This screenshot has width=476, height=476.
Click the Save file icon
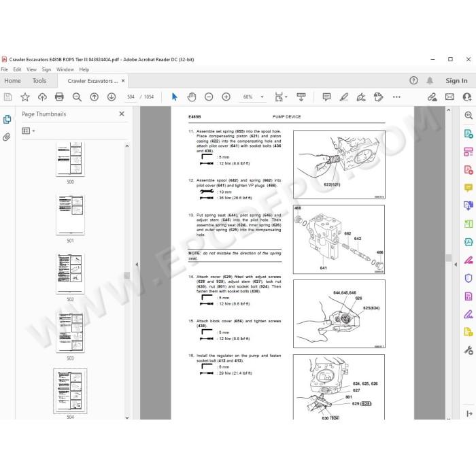(8, 97)
